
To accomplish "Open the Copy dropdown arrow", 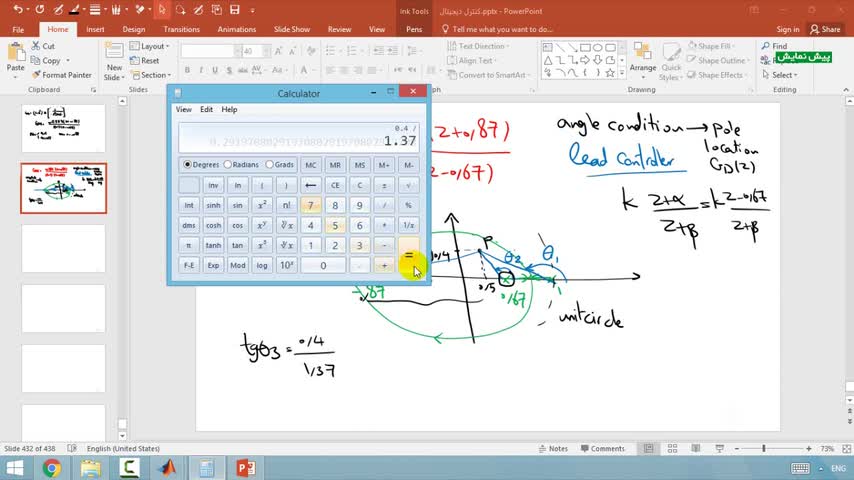I will coord(68,60).
